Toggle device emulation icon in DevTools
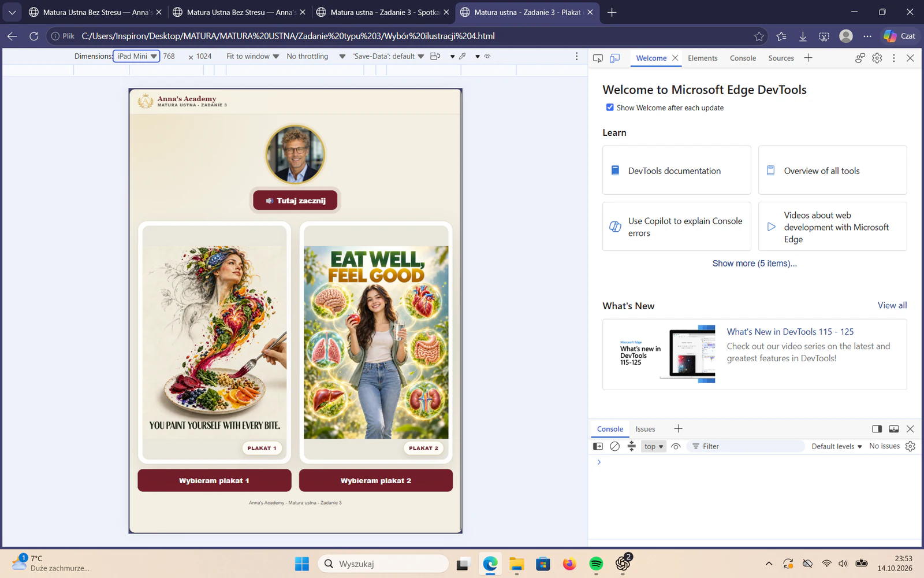 615,58
